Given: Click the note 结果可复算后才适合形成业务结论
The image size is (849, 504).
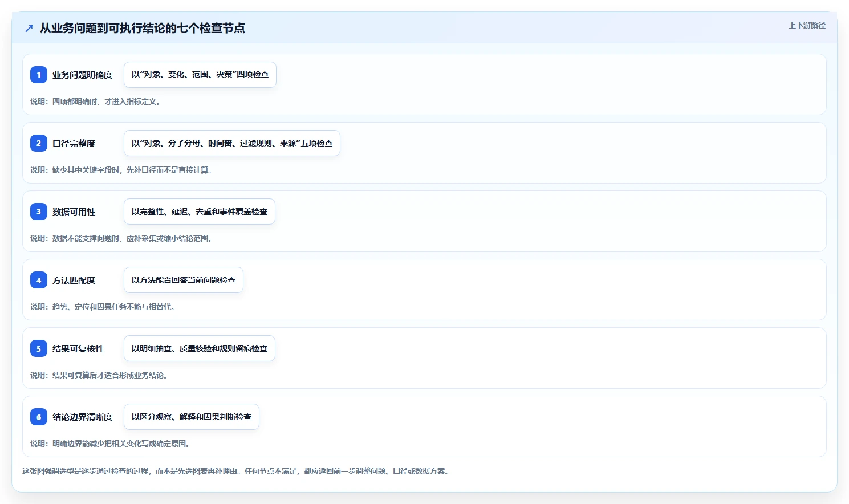Looking at the screenshot, I should (x=100, y=375).
